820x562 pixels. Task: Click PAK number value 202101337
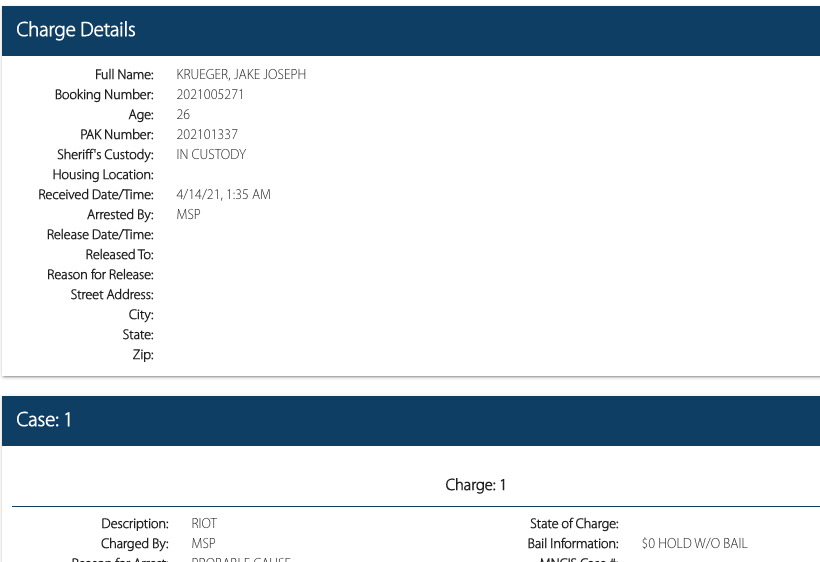tap(207, 135)
